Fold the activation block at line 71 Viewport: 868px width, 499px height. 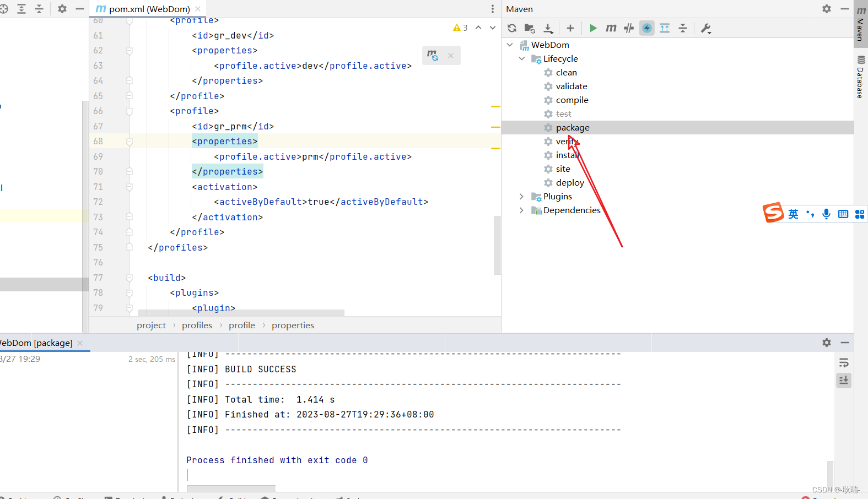129,187
